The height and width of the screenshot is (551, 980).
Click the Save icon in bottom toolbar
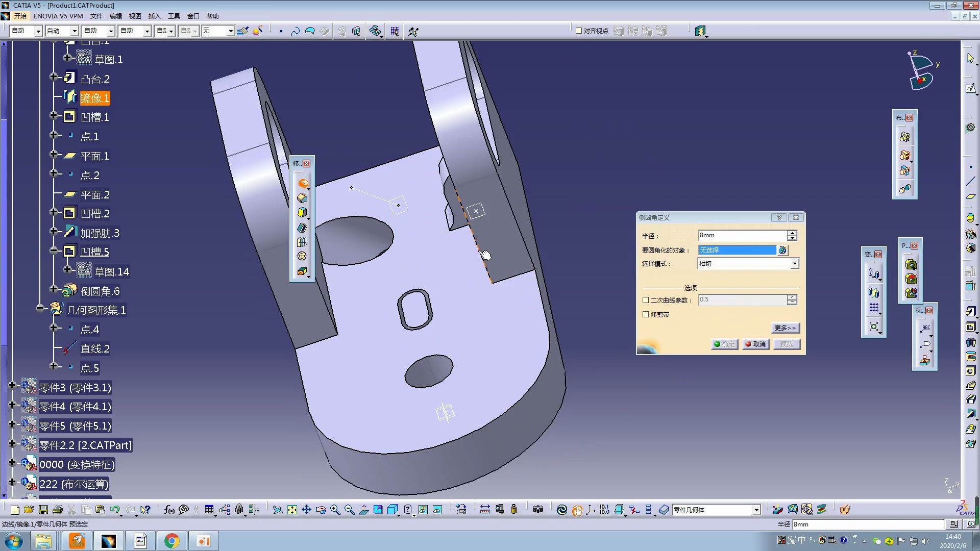(x=43, y=510)
